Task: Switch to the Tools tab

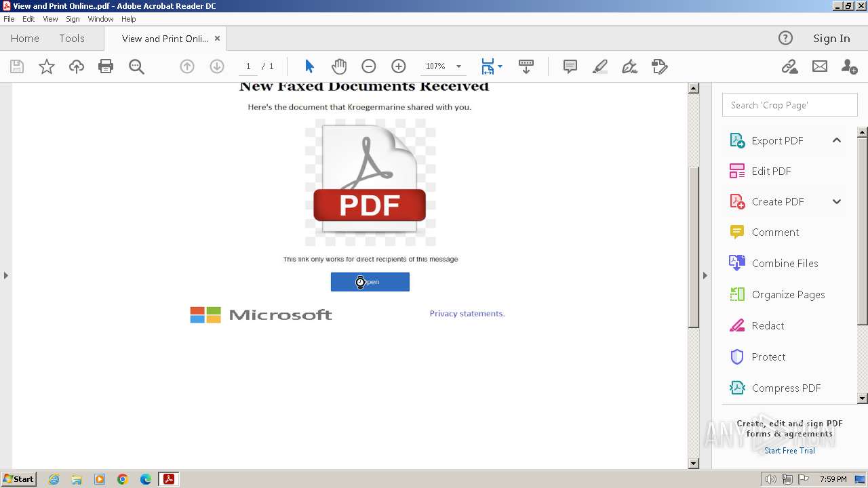Action: (x=72, y=39)
